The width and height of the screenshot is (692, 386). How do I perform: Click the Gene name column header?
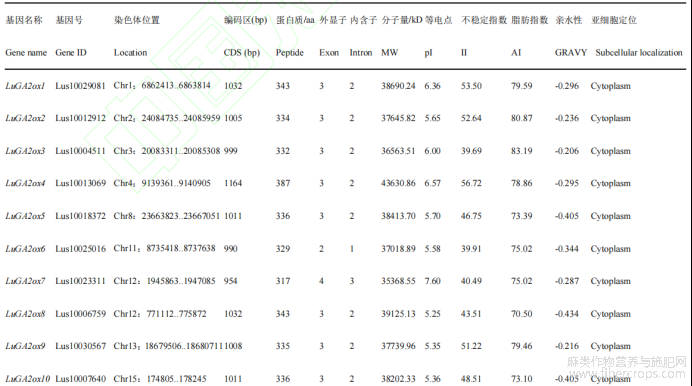[26, 52]
